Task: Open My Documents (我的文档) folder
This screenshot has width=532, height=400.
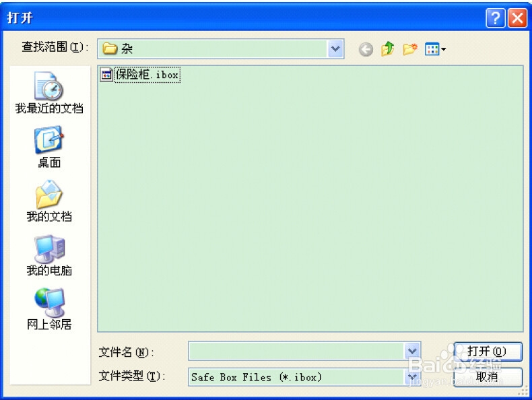Action: click(49, 201)
